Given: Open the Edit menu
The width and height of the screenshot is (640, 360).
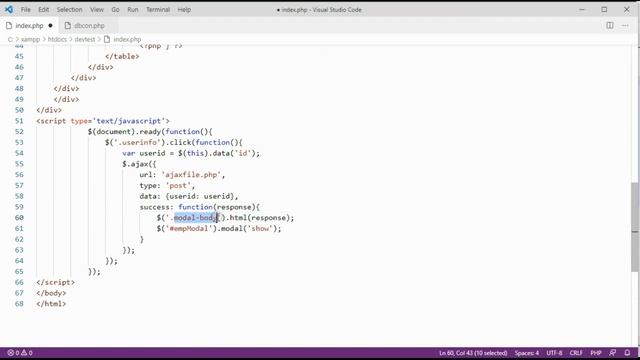Looking at the screenshot, I should pos(44,9).
